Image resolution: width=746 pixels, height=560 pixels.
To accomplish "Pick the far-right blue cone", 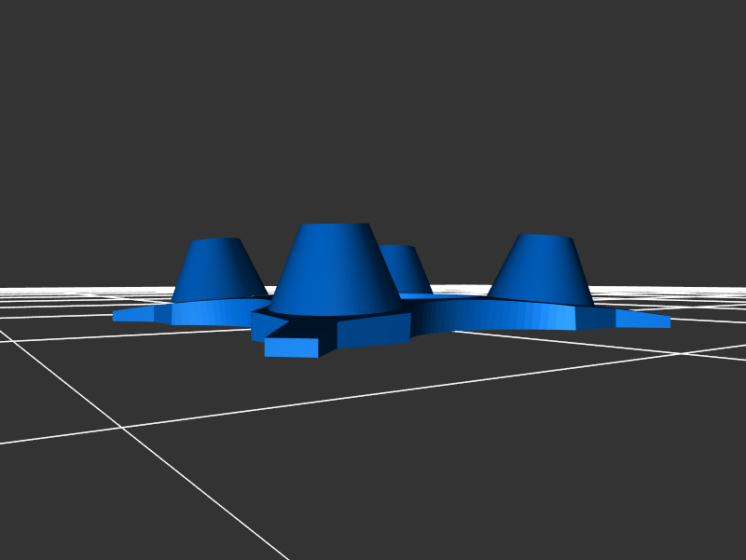I will tap(543, 272).
